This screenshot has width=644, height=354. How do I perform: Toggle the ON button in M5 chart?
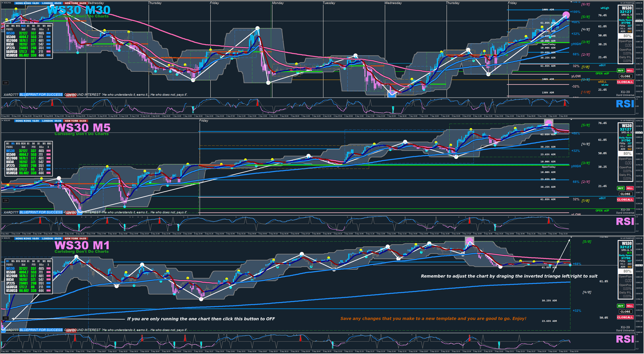6,200
